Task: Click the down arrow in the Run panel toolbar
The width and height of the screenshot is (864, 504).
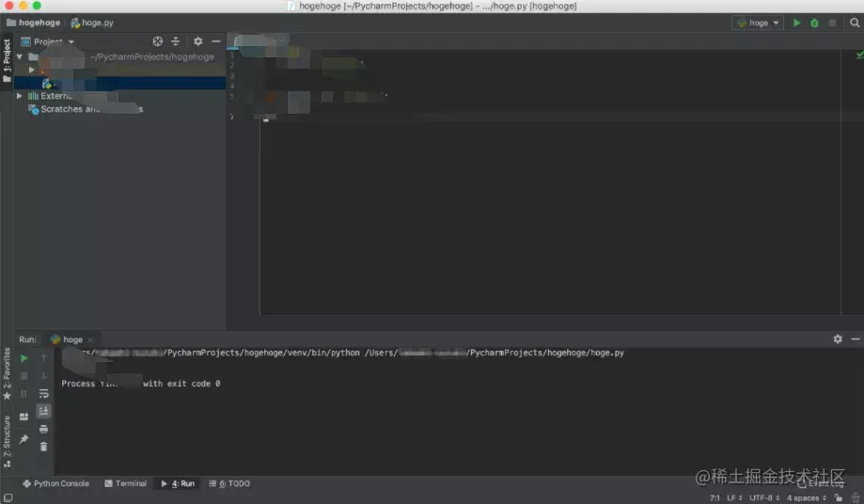Action: point(43,376)
